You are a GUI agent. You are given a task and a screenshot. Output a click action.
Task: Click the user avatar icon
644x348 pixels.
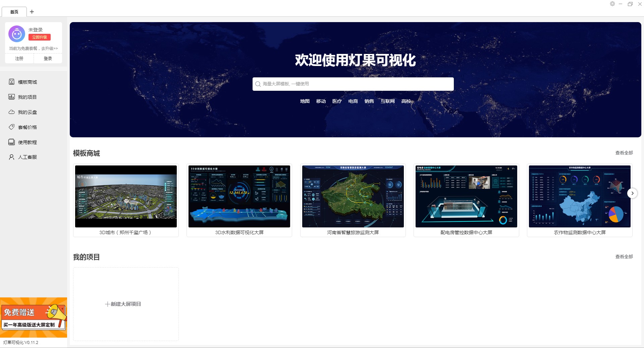pyautogui.click(x=17, y=34)
